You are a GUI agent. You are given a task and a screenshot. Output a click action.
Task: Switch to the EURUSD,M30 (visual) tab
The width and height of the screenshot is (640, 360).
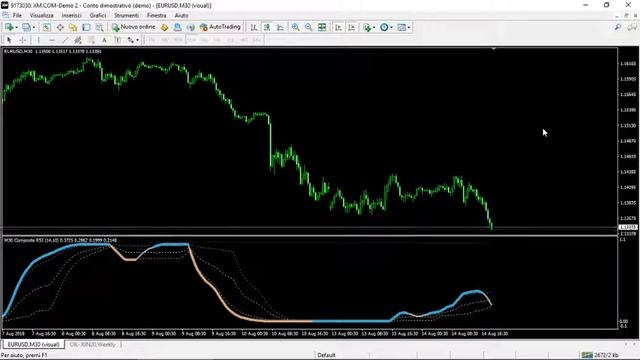33,344
